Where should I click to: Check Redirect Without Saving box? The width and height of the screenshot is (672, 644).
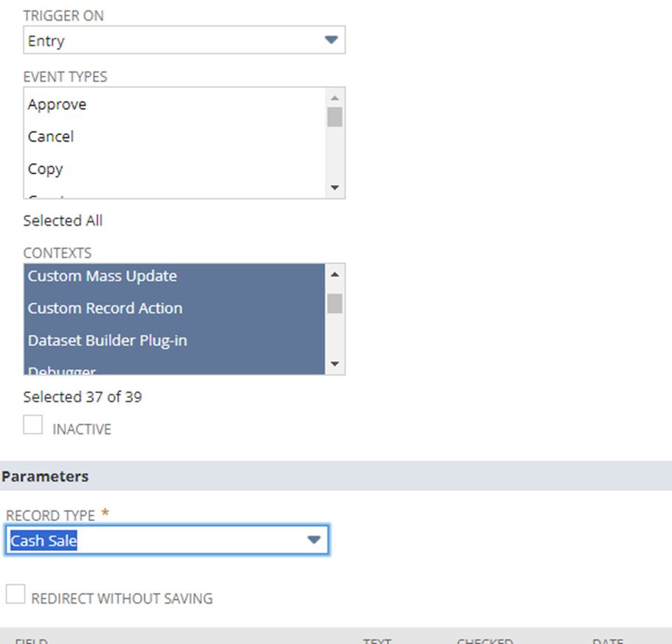click(x=15, y=595)
